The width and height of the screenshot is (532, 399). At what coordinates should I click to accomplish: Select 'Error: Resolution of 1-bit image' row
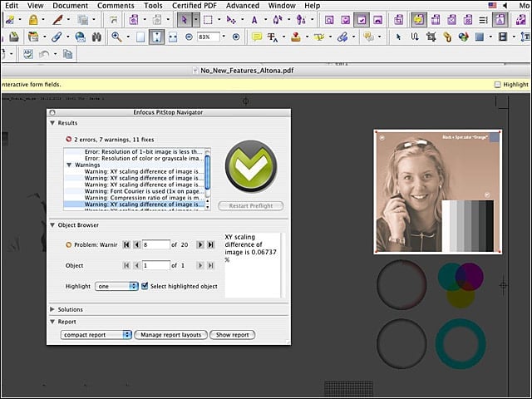(135, 151)
